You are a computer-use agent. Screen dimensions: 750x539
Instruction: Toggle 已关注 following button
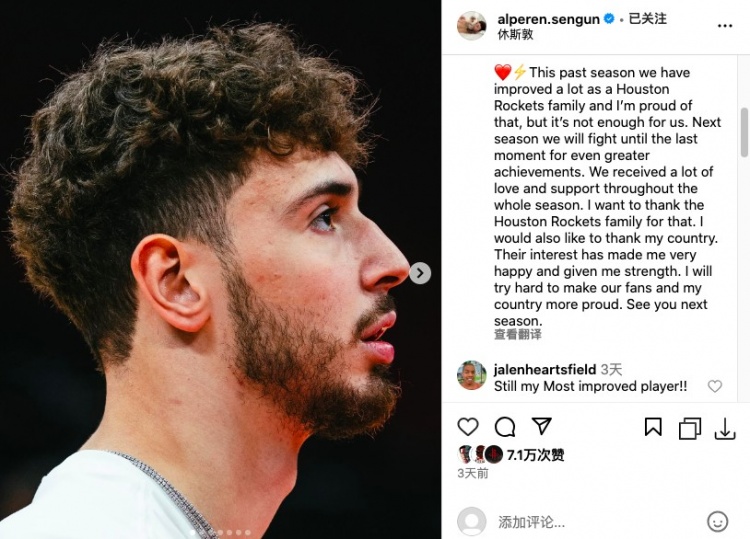tap(647, 19)
